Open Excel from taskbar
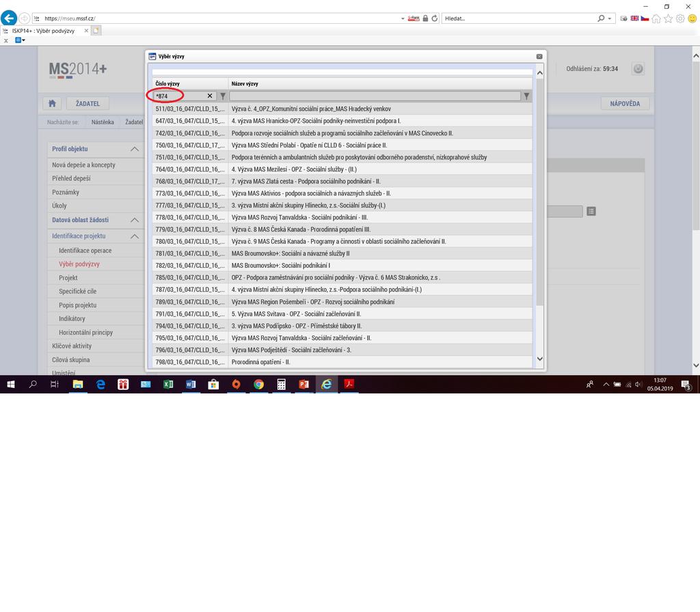The image size is (700, 612). coord(168,384)
